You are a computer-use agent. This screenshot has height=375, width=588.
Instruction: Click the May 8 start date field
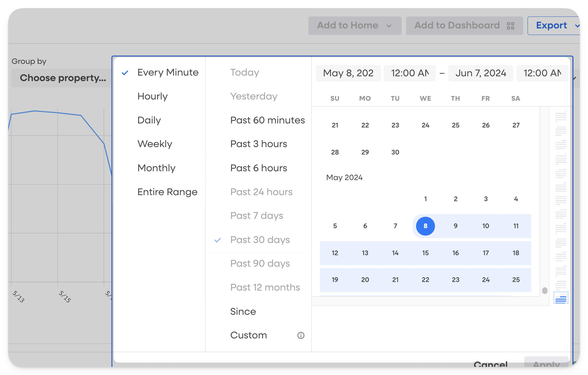348,73
